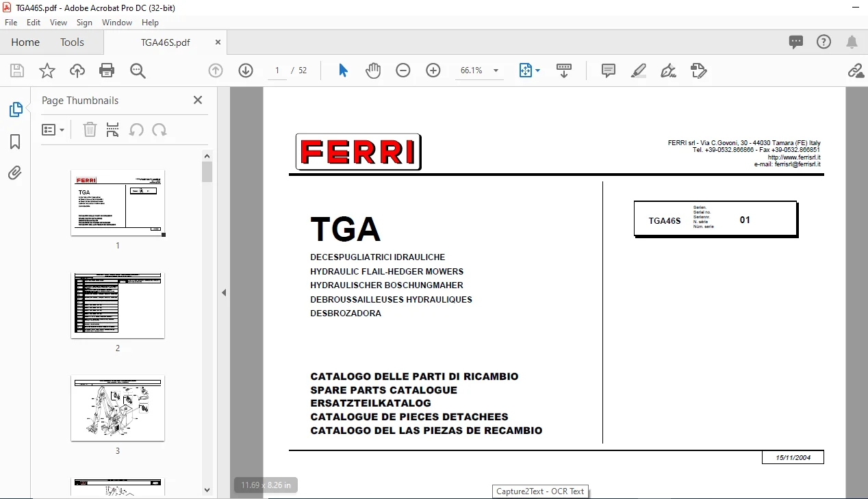
Task: Go to next page arrow
Action: [246, 71]
